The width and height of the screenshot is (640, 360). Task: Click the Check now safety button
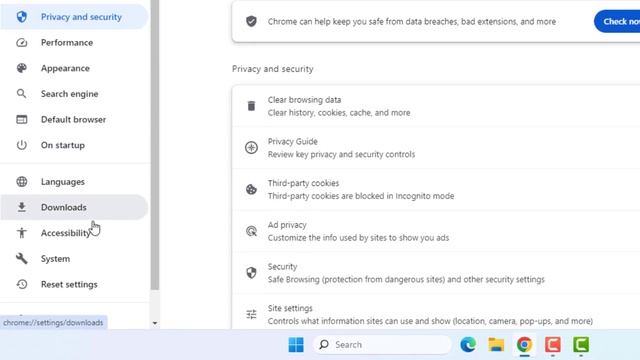click(x=617, y=21)
